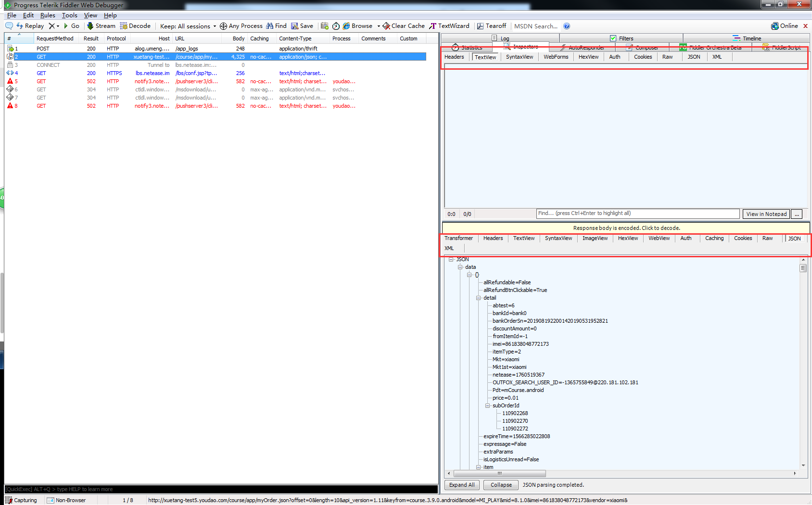Collapse the detail tree node
812x505 pixels.
[x=479, y=298]
